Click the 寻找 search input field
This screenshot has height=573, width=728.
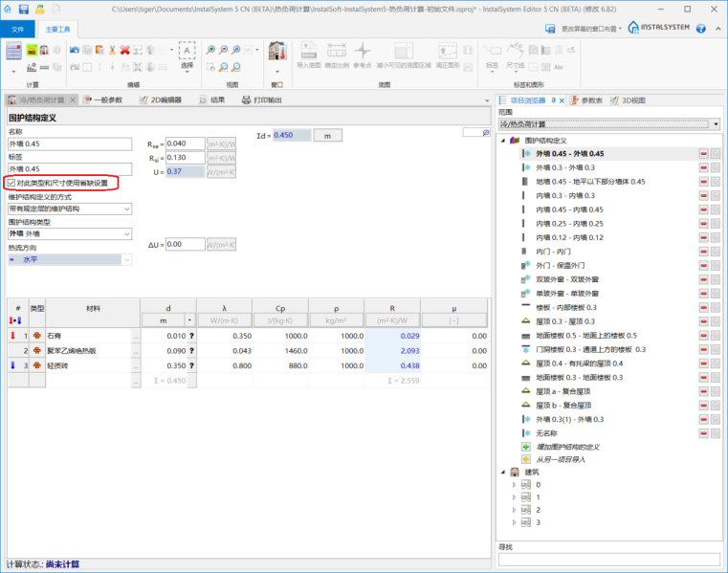point(609,560)
